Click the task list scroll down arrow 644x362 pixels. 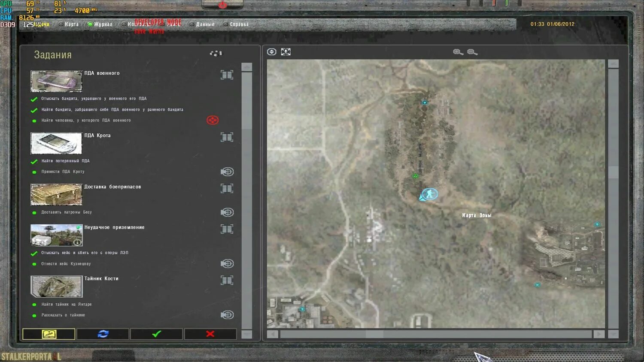coord(247,334)
